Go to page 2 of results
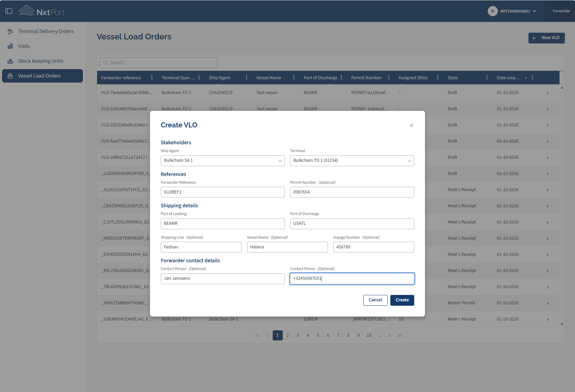This screenshot has width=575, height=392. tap(287, 335)
